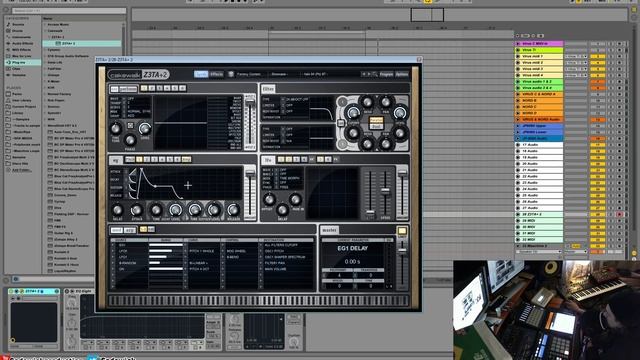This screenshot has width=640, height=360.
Task: Click the master volume vertical slider
Action: tap(402, 263)
